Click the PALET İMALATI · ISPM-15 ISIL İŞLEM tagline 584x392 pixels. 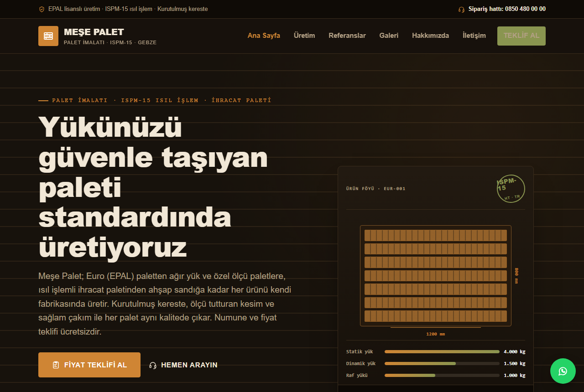(162, 100)
